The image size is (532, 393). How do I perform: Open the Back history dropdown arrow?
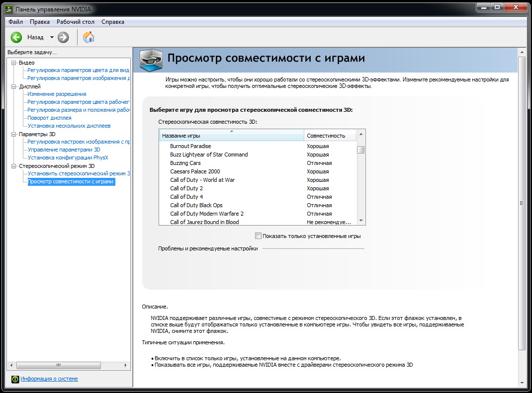pos(52,37)
